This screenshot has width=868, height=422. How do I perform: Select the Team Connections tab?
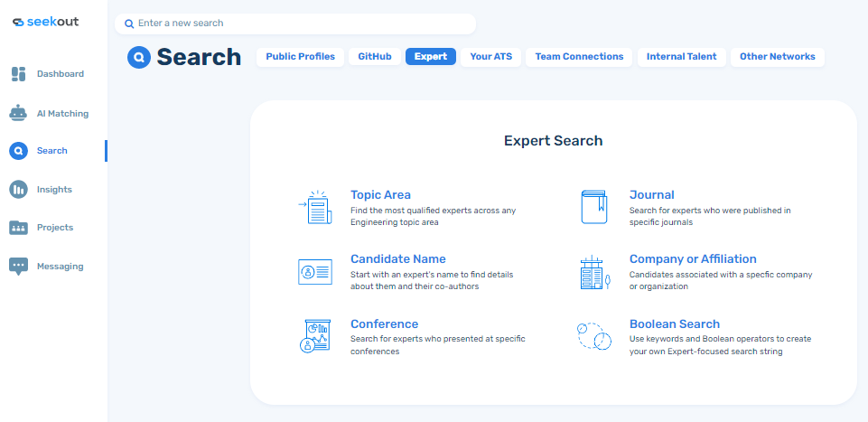(579, 57)
